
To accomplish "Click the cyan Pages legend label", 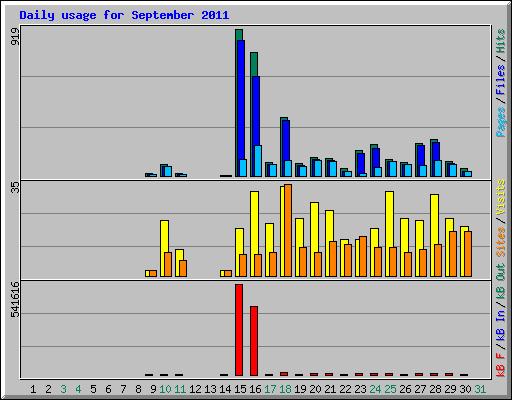I will (501, 122).
